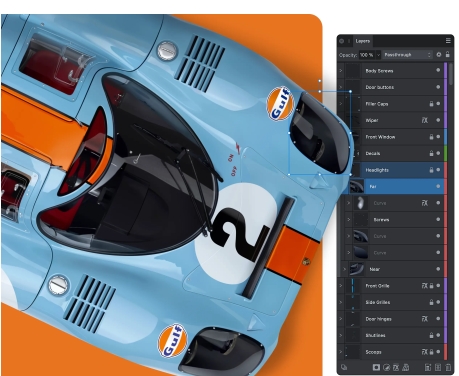Click the layer lock icon beside blend mode
Image resolution: width=459 pixels, height=376 pixels.
pyautogui.click(x=448, y=55)
